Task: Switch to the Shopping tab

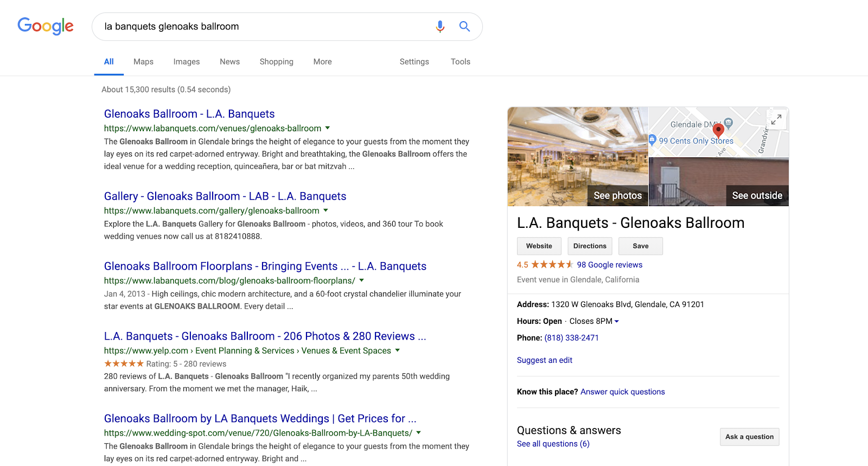Action: (x=276, y=62)
